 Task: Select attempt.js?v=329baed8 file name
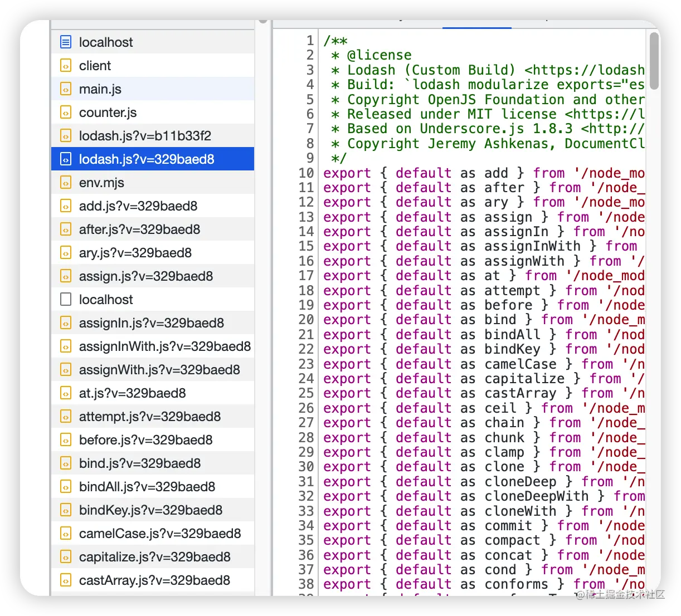pos(150,417)
